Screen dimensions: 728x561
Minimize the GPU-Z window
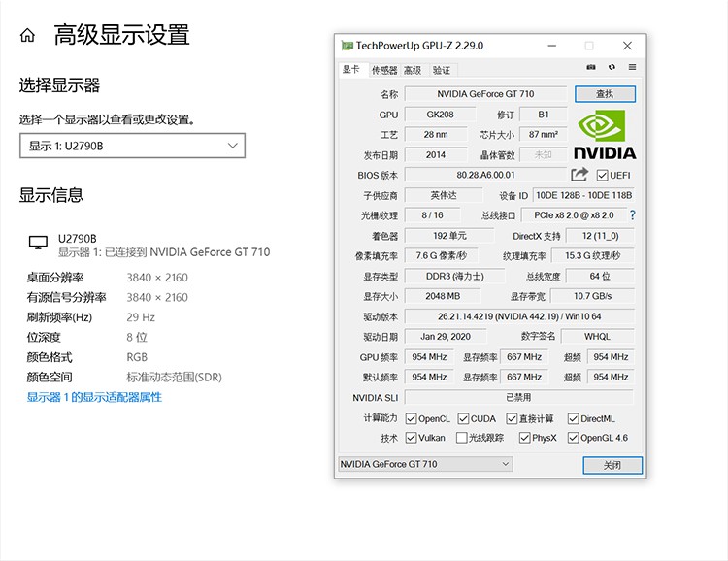pyautogui.click(x=552, y=46)
